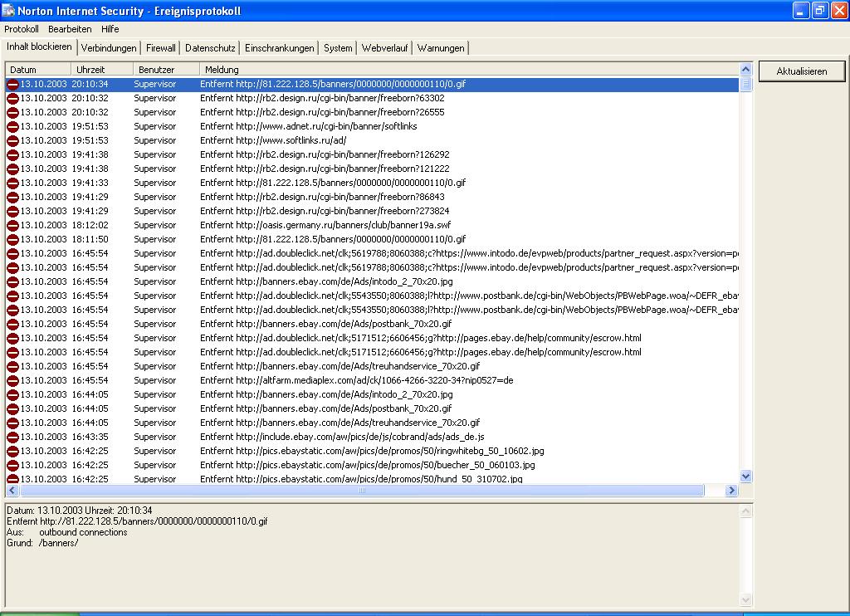Screen dimensions: 850x616
Task: Switch to the Verbindungen tab
Action: [x=109, y=47]
